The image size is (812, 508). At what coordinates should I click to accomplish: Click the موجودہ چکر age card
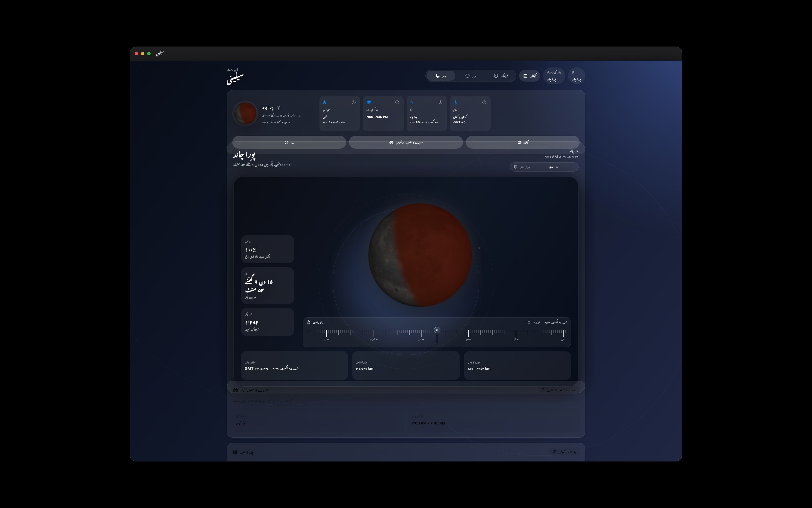coord(267,286)
